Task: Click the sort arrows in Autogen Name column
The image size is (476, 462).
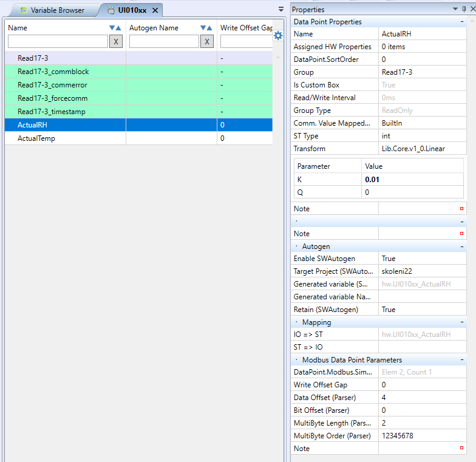Action: pyautogui.click(x=206, y=28)
